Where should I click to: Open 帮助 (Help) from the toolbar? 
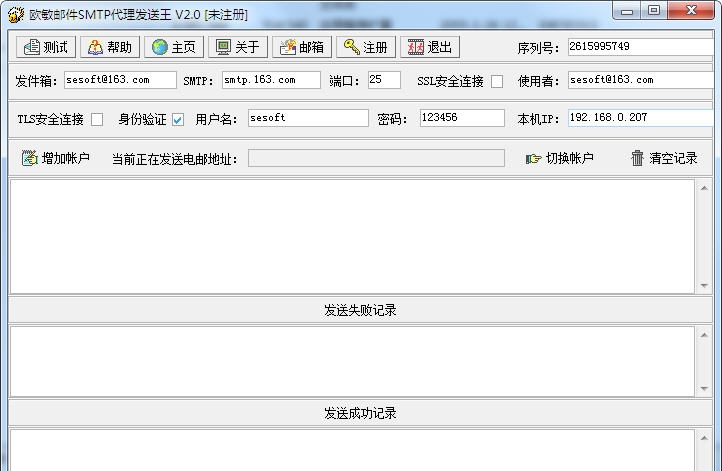[110, 47]
